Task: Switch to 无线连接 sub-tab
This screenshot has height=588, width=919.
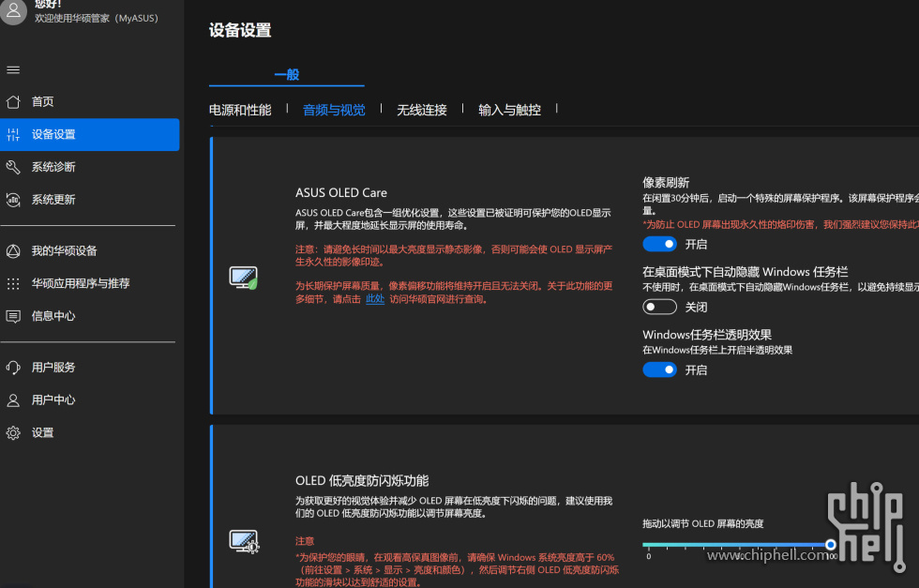Action: coord(422,111)
